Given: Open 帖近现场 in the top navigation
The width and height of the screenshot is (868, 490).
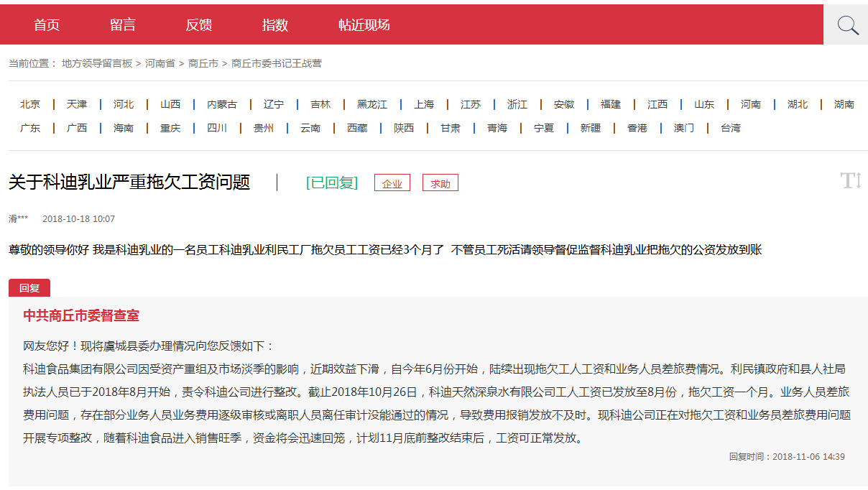Looking at the screenshot, I should coord(364,25).
